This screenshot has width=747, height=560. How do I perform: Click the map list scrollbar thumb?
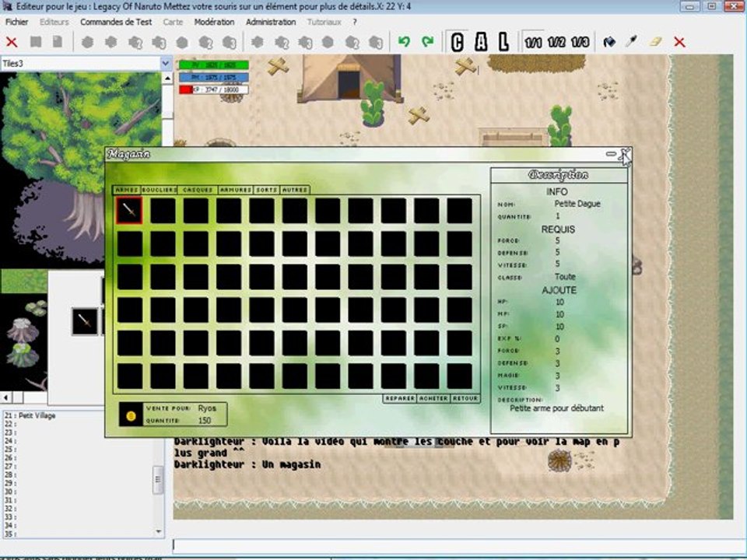click(x=158, y=480)
